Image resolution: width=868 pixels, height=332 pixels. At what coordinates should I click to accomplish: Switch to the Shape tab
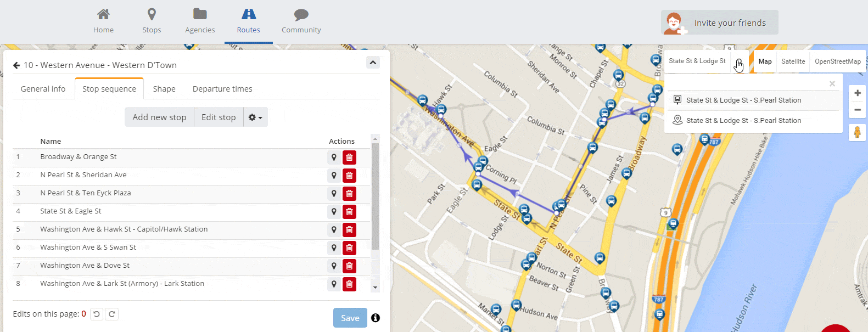[x=164, y=89]
